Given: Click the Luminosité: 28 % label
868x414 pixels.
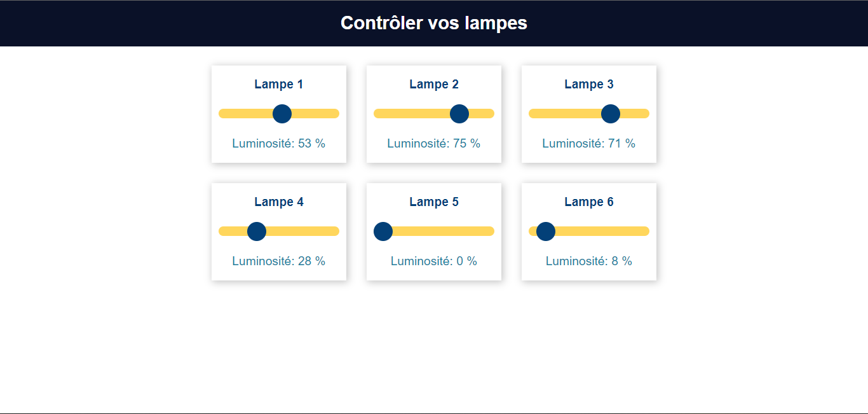Looking at the screenshot, I should point(279,261).
